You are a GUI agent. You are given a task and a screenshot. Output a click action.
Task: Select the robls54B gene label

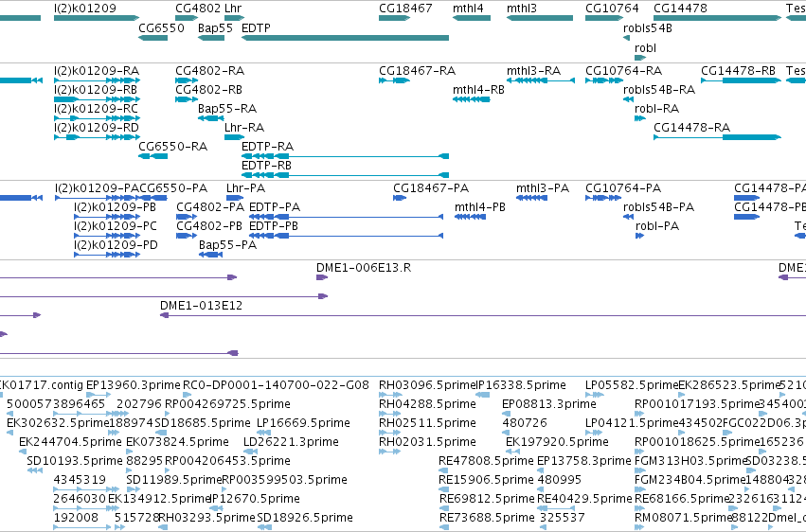[647, 27]
